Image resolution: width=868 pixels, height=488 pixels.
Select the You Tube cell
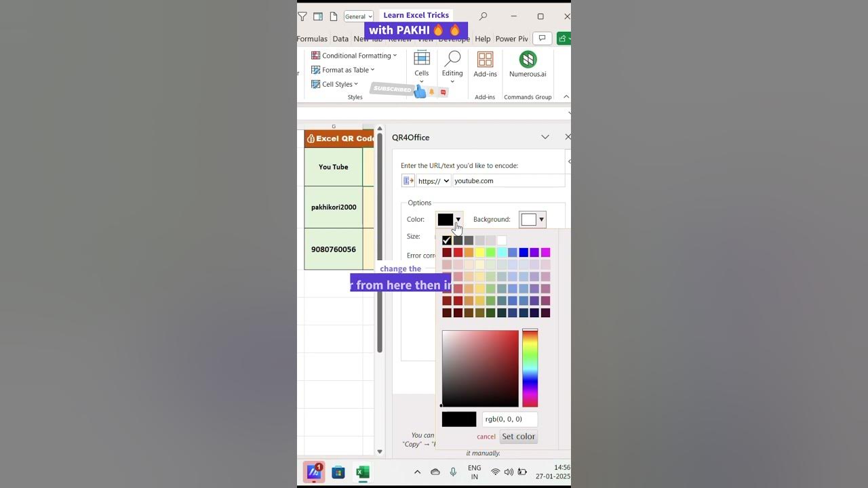click(334, 167)
